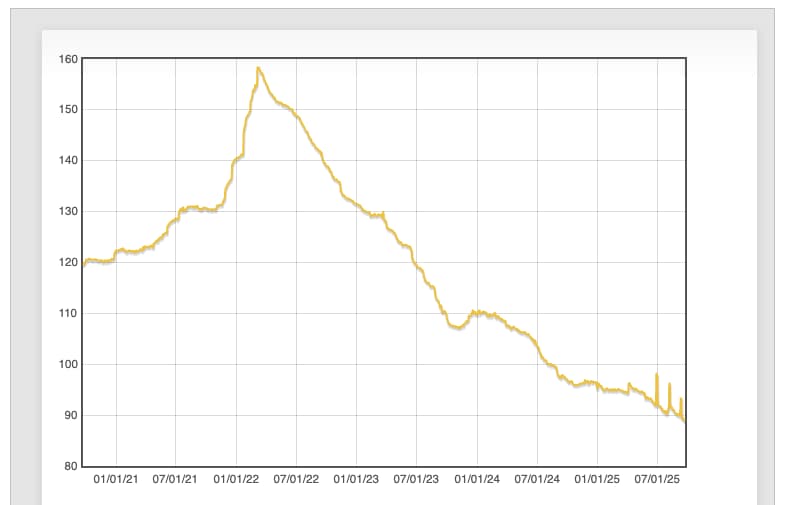
Task: Click the 100 y-axis value label
Action: [67, 365]
